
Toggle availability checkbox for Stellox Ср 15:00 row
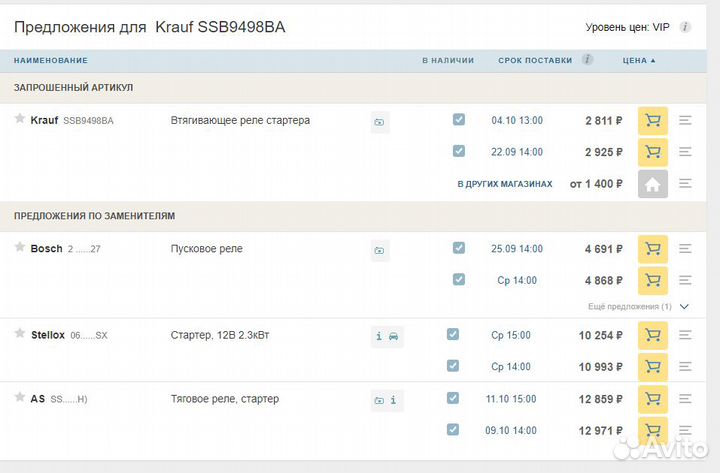[x=453, y=334]
